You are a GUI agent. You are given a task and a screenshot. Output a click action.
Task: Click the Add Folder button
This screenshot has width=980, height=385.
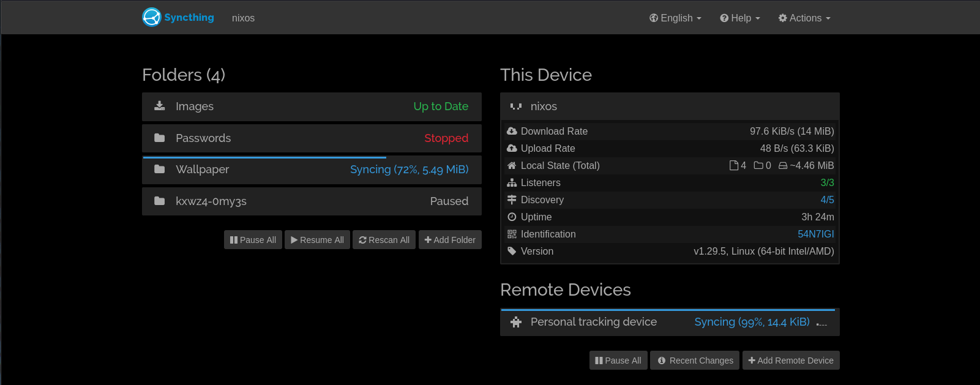tap(450, 240)
